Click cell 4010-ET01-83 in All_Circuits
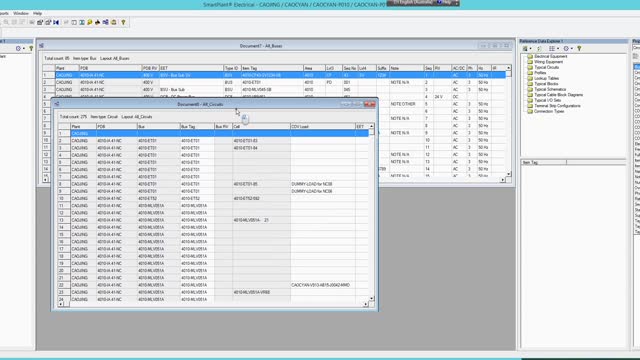 tap(261, 141)
